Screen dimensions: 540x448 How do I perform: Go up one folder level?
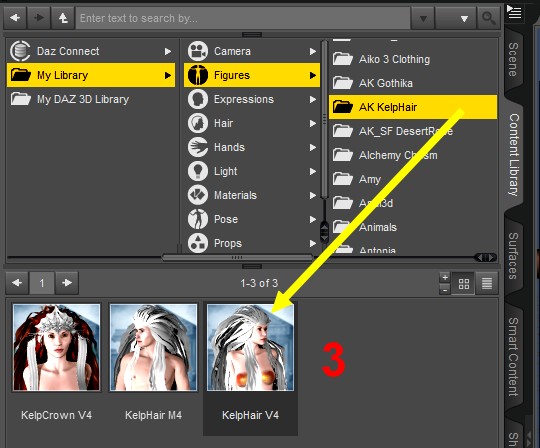click(63, 18)
